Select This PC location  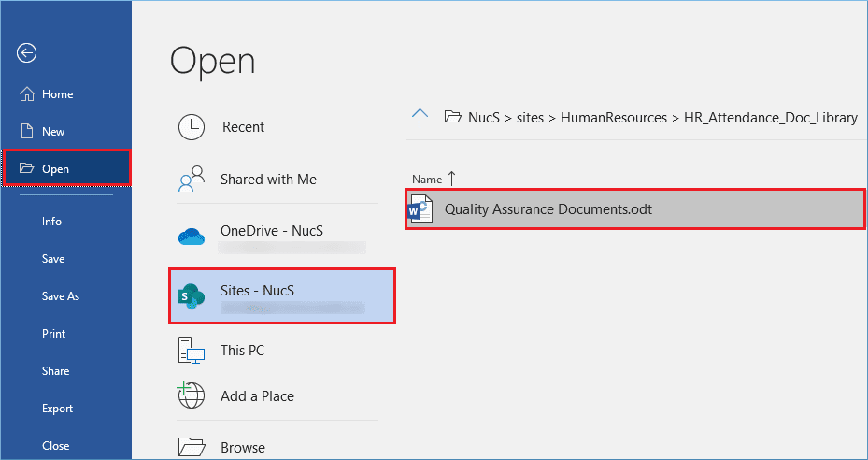click(243, 351)
